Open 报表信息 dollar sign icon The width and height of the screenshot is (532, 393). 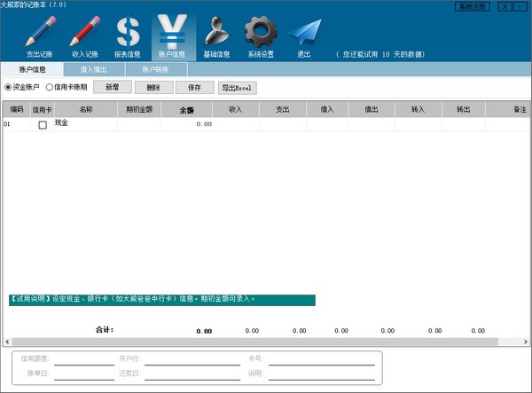128,36
